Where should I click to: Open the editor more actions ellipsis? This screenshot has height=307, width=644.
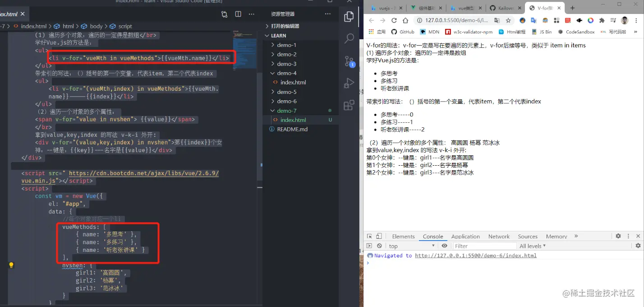pyautogui.click(x=252, y=14)
